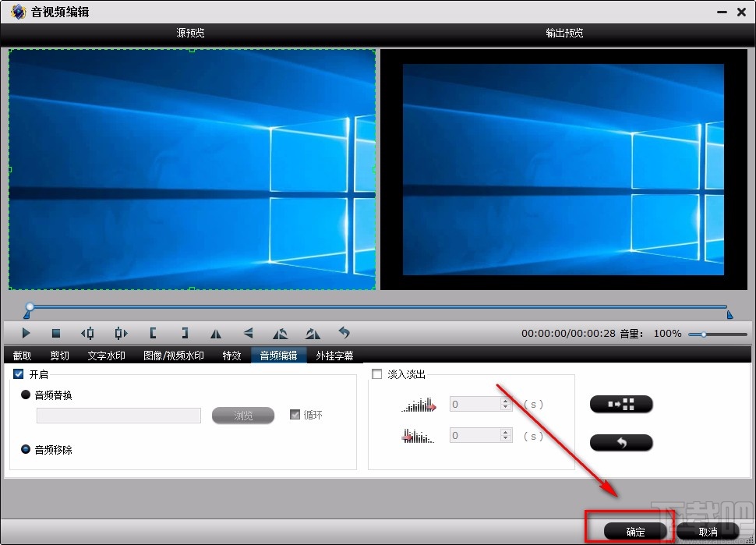Click the 浏览 browse button
Image resolution: width=756 pixels, height=545 pixels.
point(242,416)
